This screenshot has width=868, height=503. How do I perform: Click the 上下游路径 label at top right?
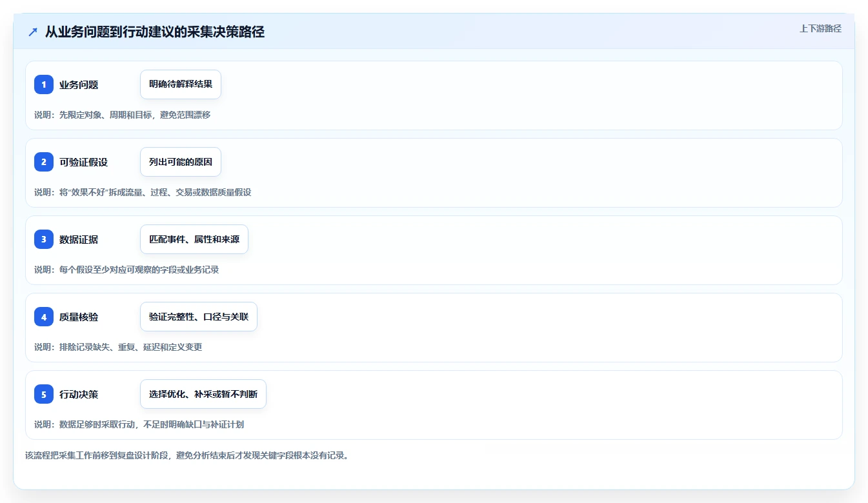(820, 28)
